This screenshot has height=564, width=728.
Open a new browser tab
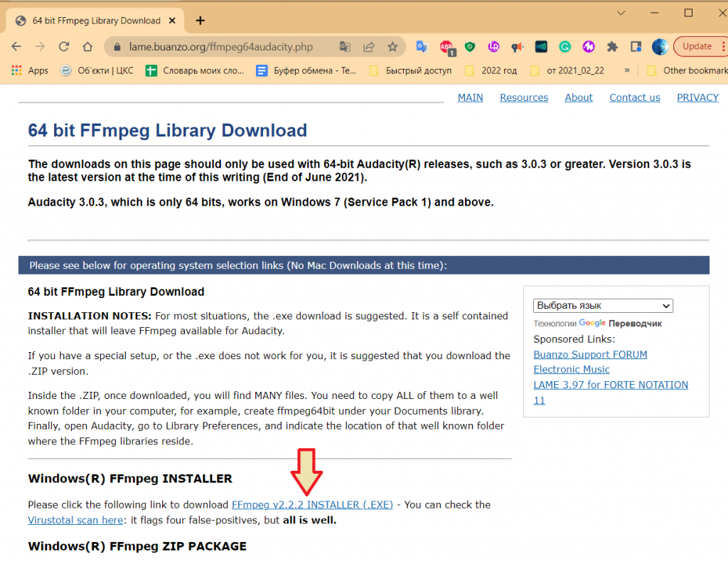pyautogui.click(x=200, y=21)
